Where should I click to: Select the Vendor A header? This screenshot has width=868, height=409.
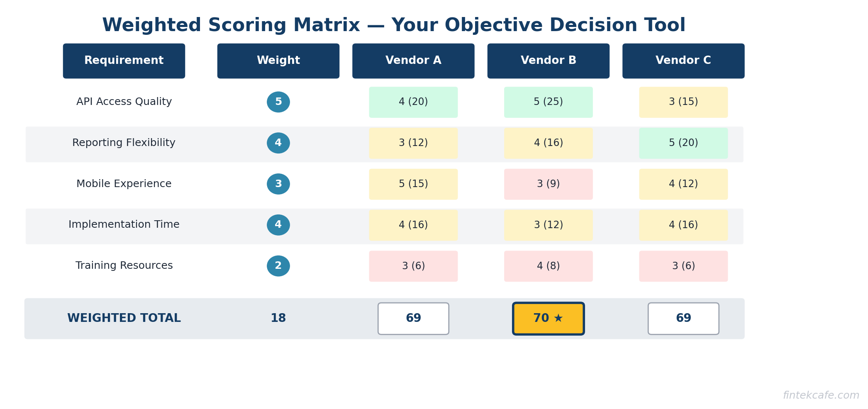[413, 61]
